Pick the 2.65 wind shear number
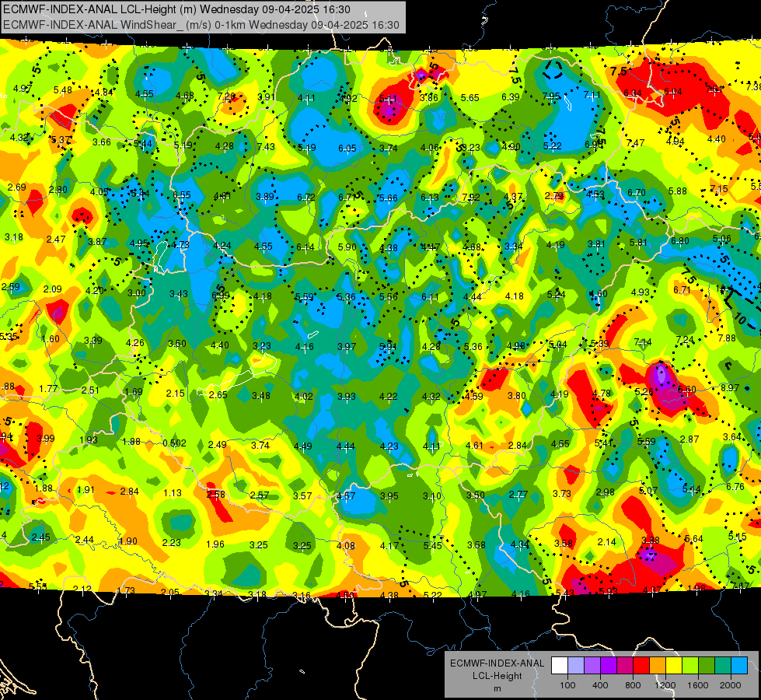The width and height of the screenshot is (761, 700). point(218,395)
